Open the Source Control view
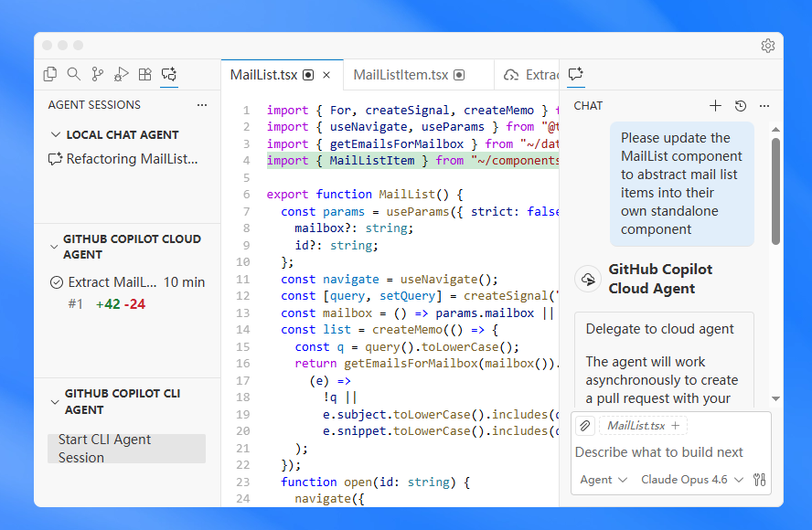This screenshot has width=812, height=530. click(x=98, y=74)
